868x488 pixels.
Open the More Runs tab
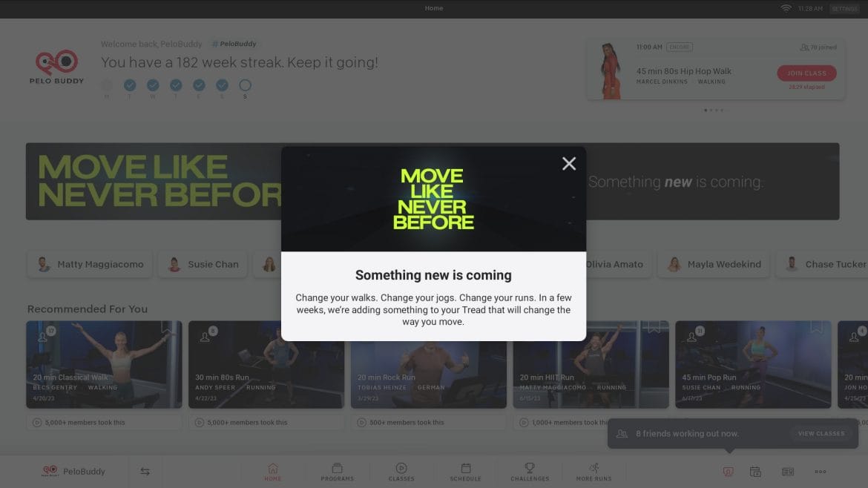tap(594, 472)
